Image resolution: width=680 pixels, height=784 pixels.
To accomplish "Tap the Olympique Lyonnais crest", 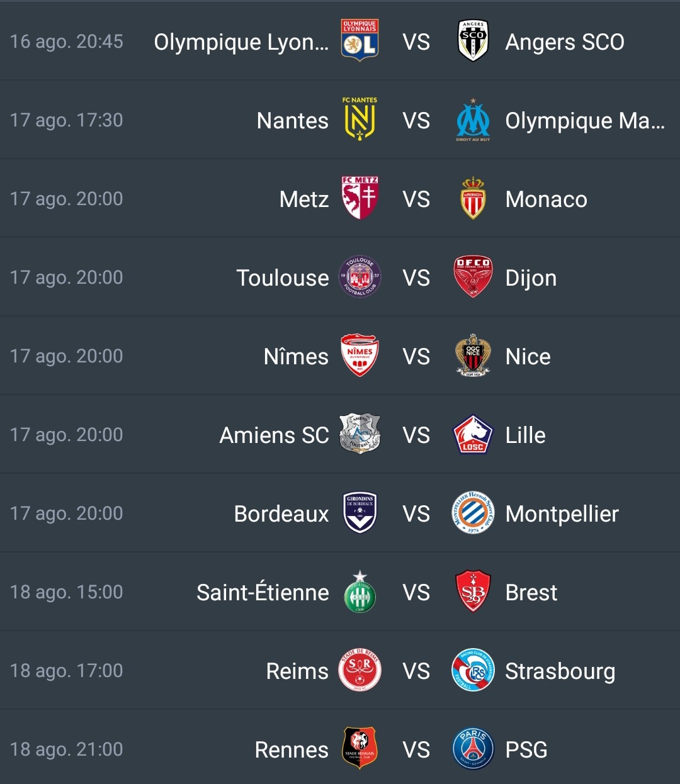I will click(x=360, y=40).
